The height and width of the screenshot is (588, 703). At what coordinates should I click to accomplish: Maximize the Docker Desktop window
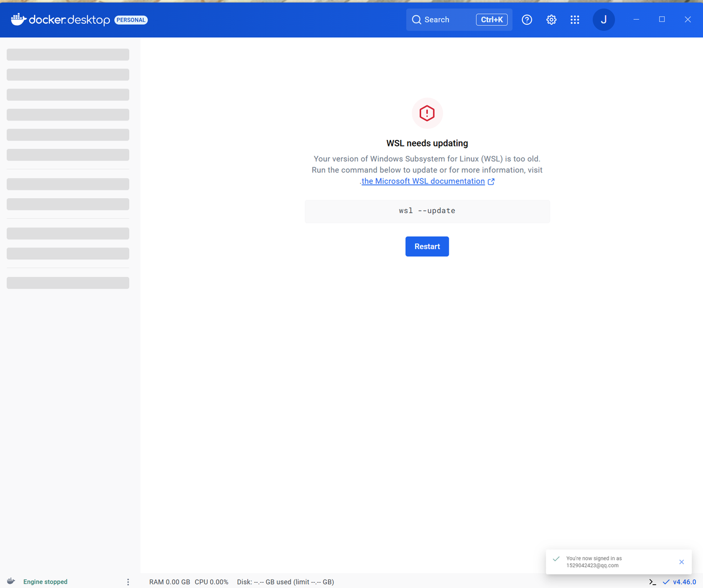(662, 19)
